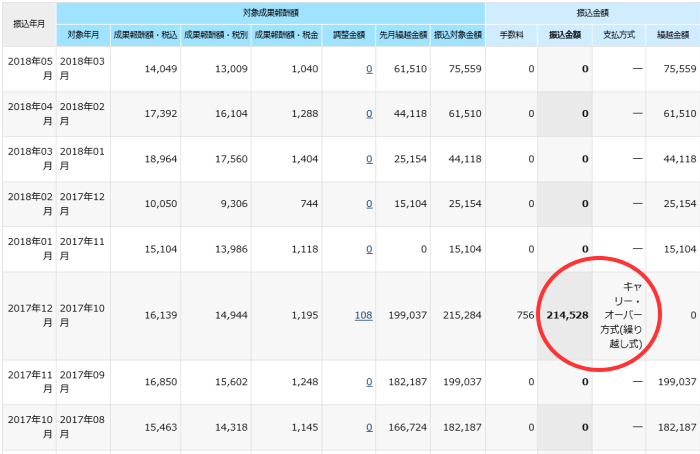Image resolution: width=700 pixels, height=454 pixels.
Task: Select the 15,602 tax-excluded reward cell
Action: point(216,382)
